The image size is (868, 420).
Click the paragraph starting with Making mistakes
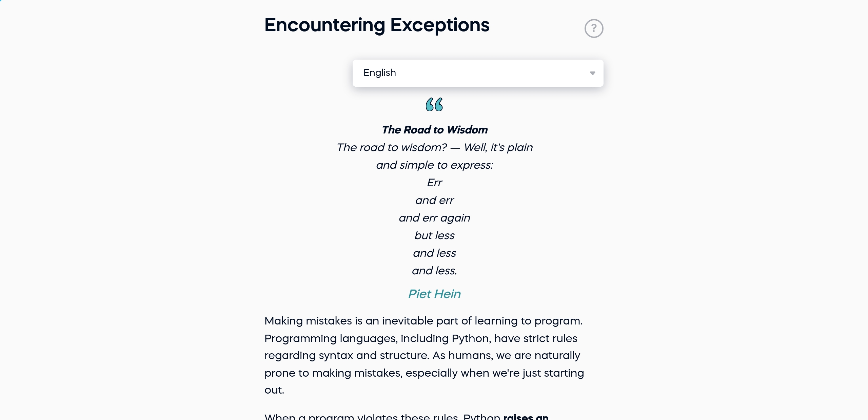423,355
